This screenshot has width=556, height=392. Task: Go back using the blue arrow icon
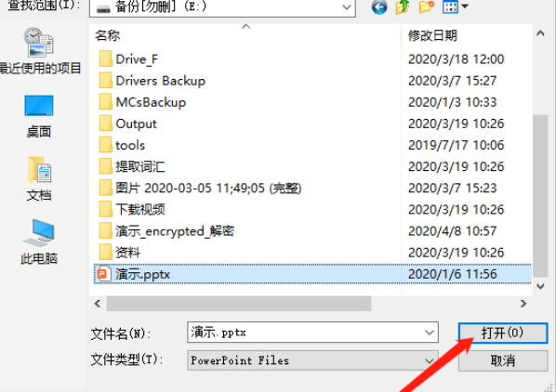[379, 7]
